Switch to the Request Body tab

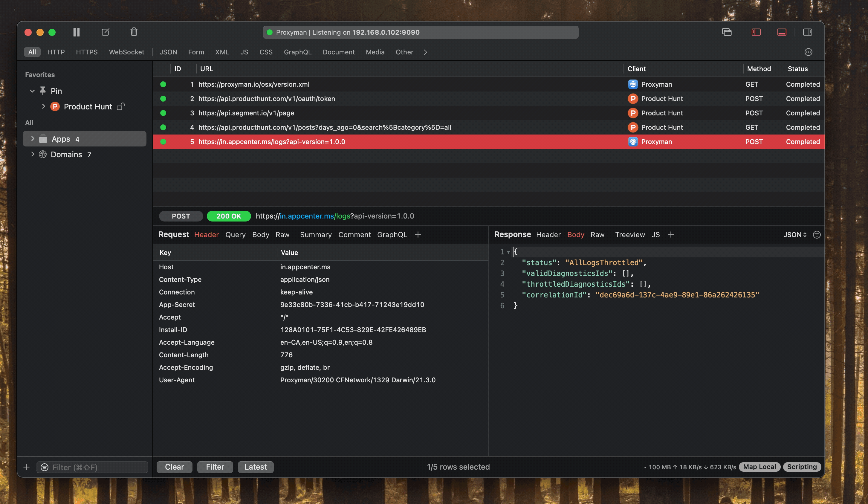point(260,235)
